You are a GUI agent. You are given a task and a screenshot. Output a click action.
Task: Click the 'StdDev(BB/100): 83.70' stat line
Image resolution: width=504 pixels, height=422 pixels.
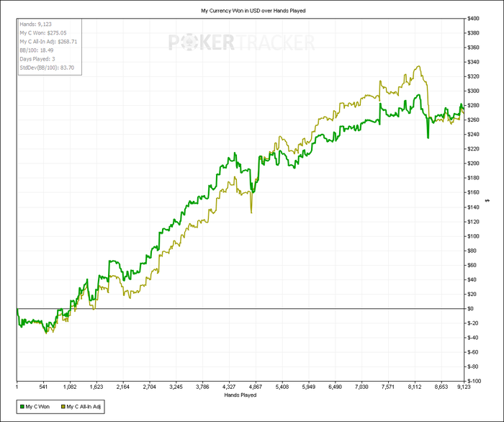pos(47,68)
